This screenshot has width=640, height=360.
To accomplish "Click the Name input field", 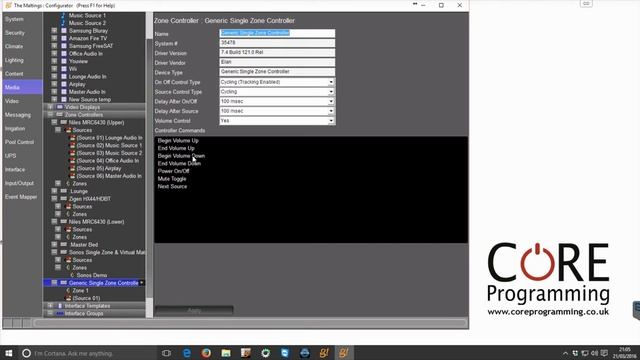I will [277, 33].
